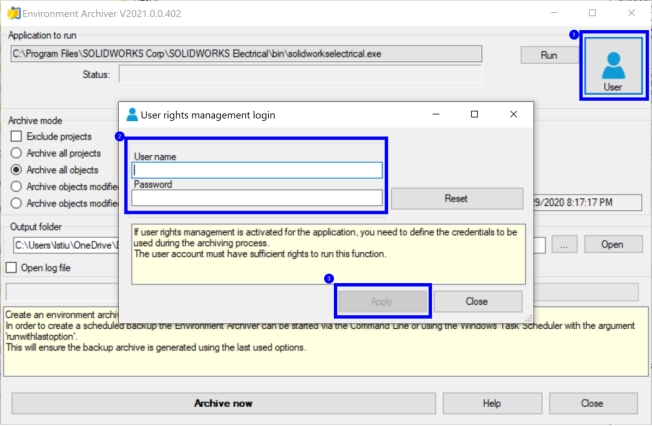Tick the Open log file checkbox
The width and height of the screenshot is (652, 426).
tap(12, 267)
